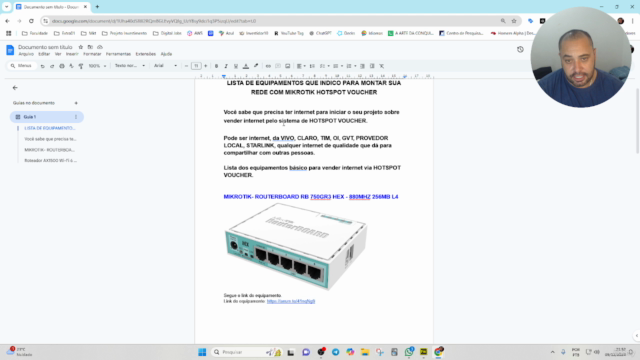Click taskbar Pesquisar search box
This screenshot has width=640, height=360.
tap(247, 352)
